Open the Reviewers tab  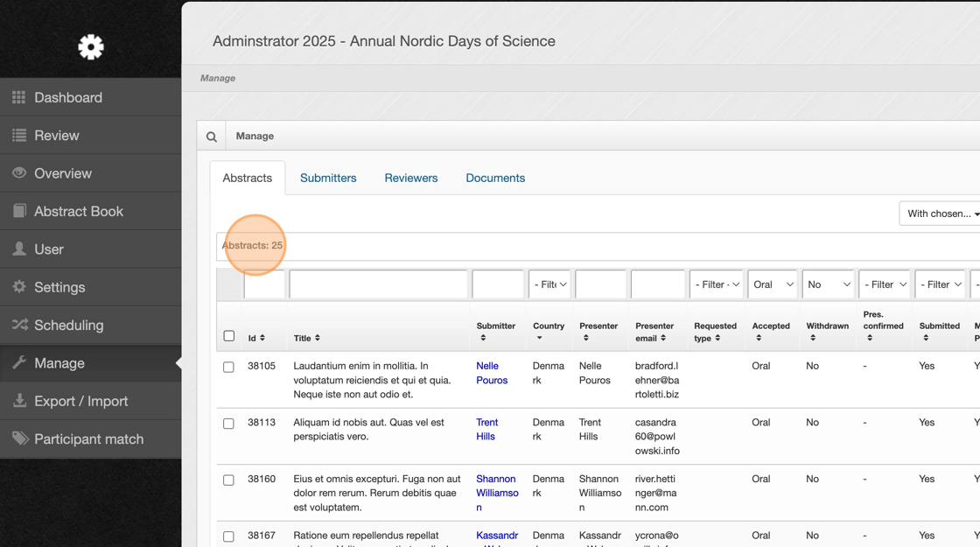(x=410, y=178)
